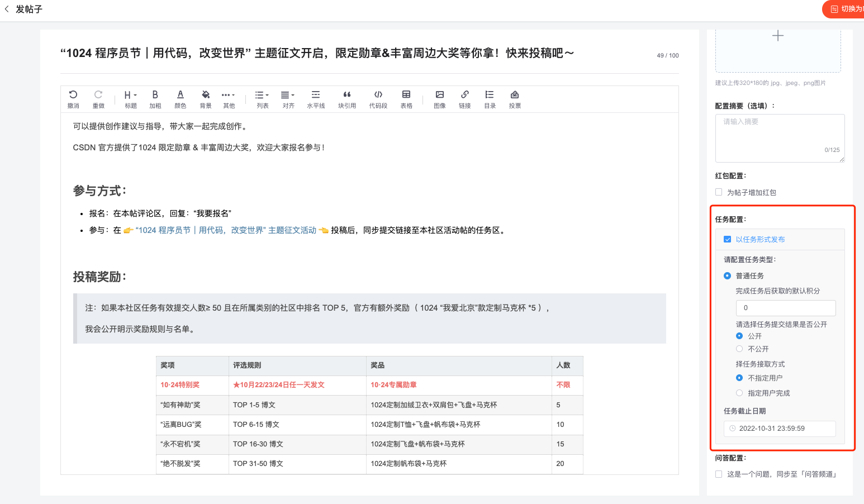Enable 为帖子增加红包 checkbox
864x504 pixels.
pos(719,192)
